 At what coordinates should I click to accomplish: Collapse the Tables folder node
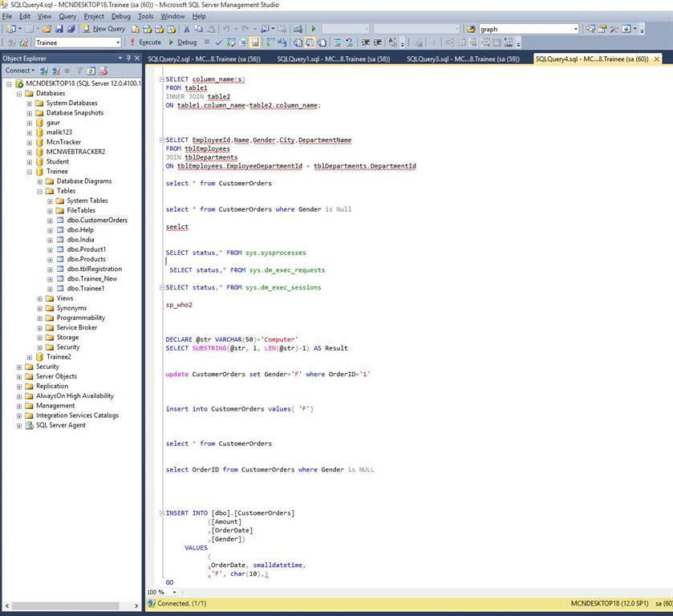[40, 191]
